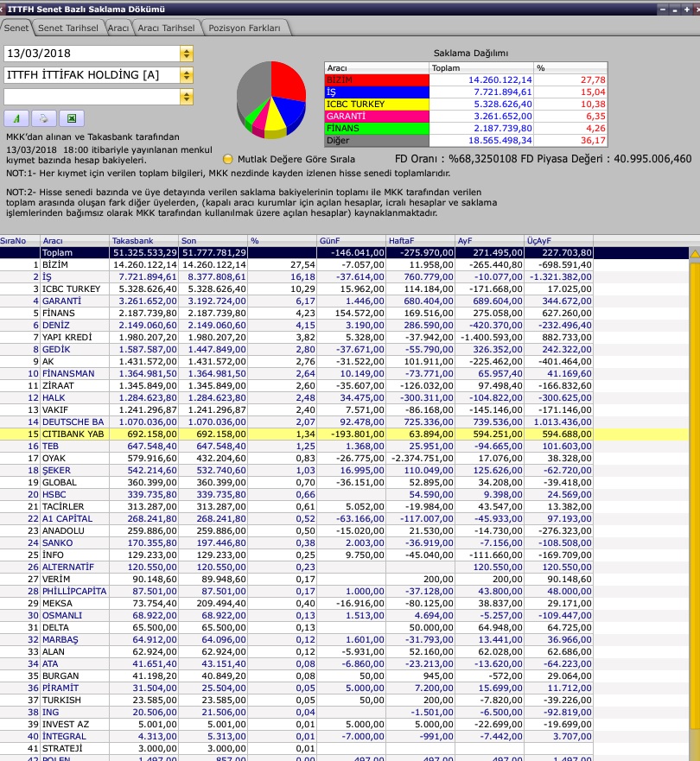Select FİNANSMAN row name

[68, 374]
